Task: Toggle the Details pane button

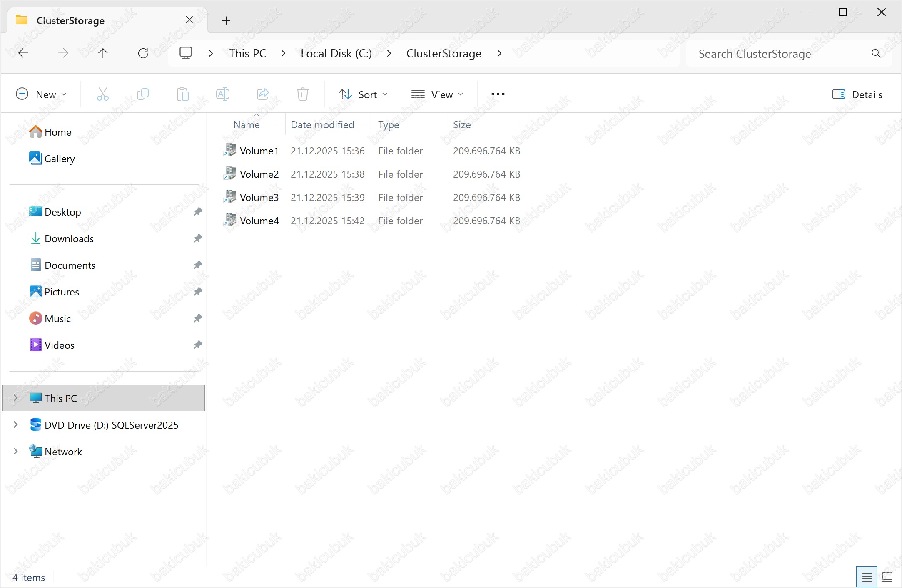Action: point(857,94)
